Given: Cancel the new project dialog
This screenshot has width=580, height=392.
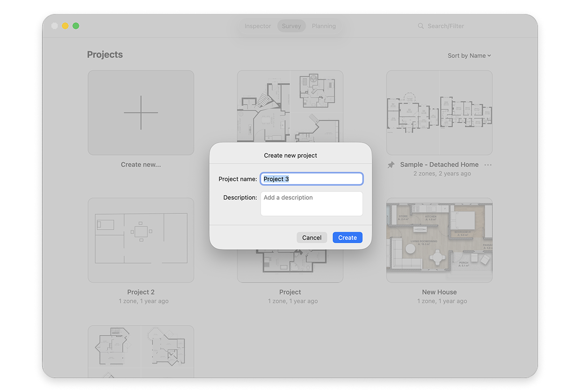Looking at the screenshot, I should point(312,238).
